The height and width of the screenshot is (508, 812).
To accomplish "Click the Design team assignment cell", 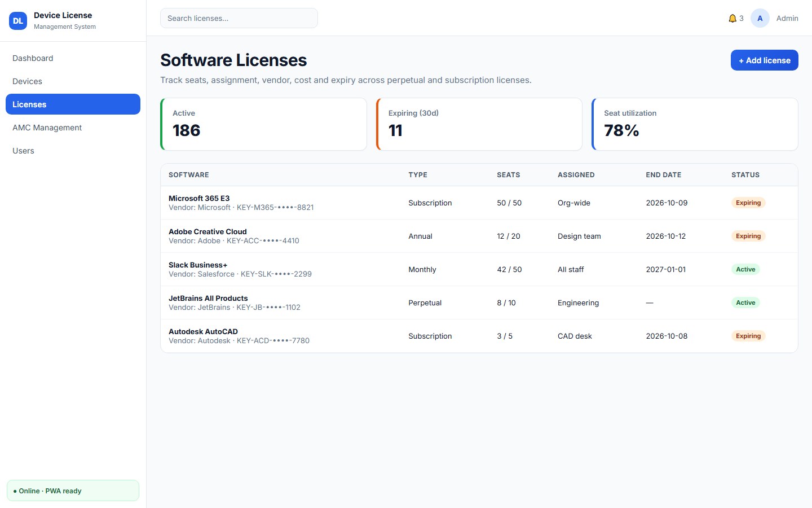I will pyautogui.click(x=579, y=237).
